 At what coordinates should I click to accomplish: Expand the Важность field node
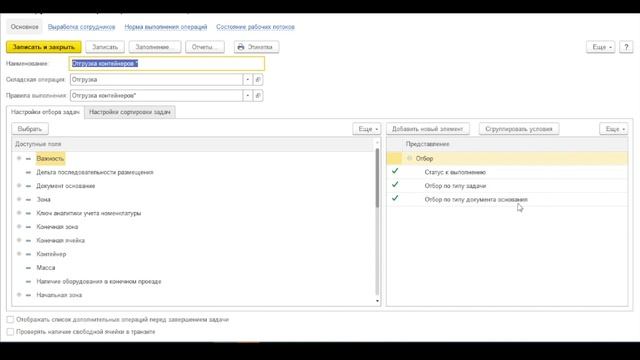tap(19, 158)
